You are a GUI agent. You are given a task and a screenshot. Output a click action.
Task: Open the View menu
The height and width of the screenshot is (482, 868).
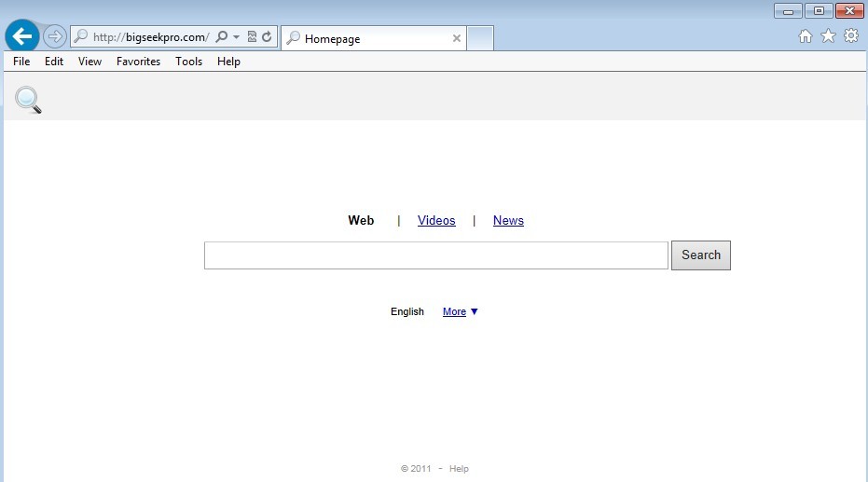click(x=90, y=62)
